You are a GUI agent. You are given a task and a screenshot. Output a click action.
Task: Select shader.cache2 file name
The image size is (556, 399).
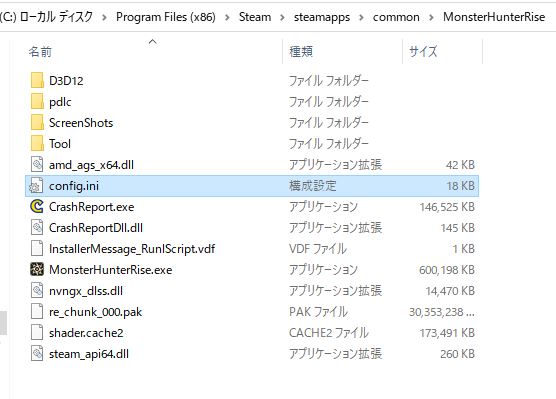coord(86,333)
